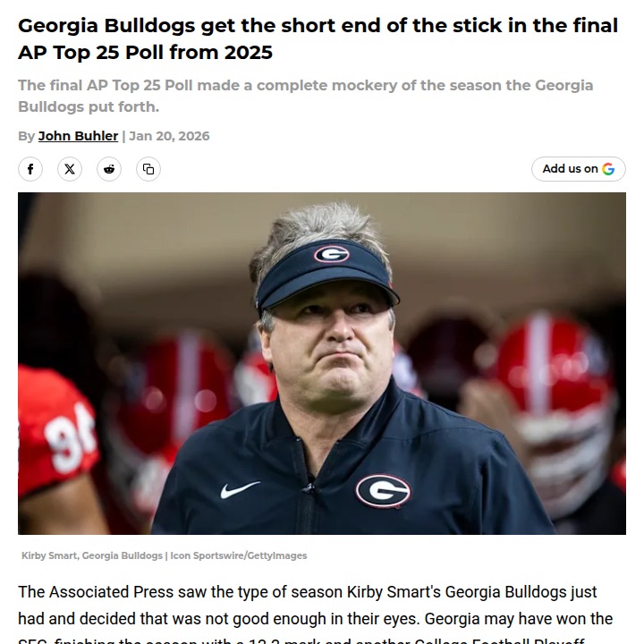
Task: Click the Georgia Bulldogs article headline
Action: [x=318, y=38]
